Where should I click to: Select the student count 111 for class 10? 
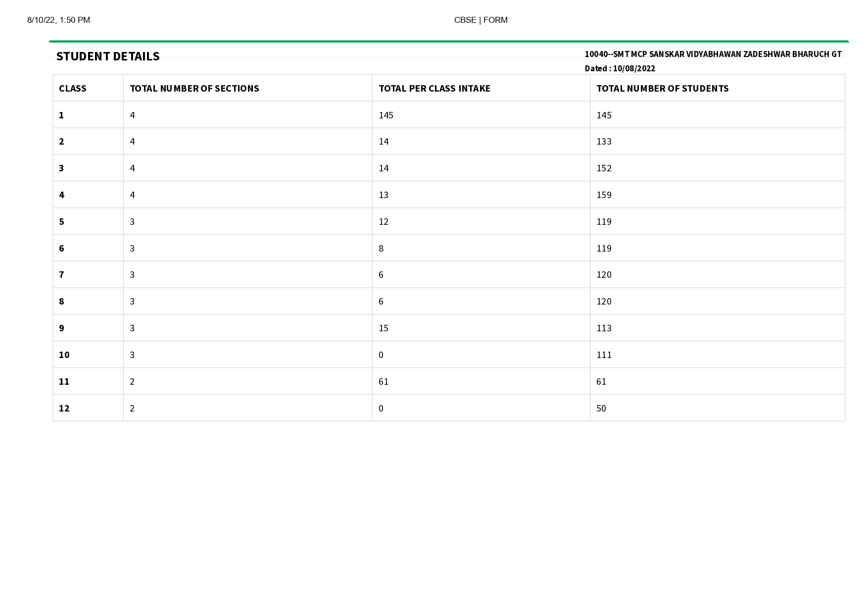click(x=604, y=355)
